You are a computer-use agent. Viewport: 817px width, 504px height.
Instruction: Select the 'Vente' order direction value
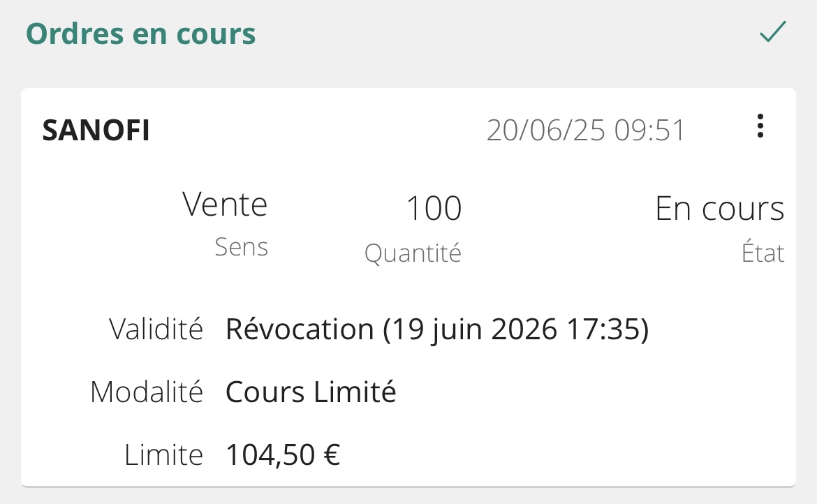[x=225, y=204]
